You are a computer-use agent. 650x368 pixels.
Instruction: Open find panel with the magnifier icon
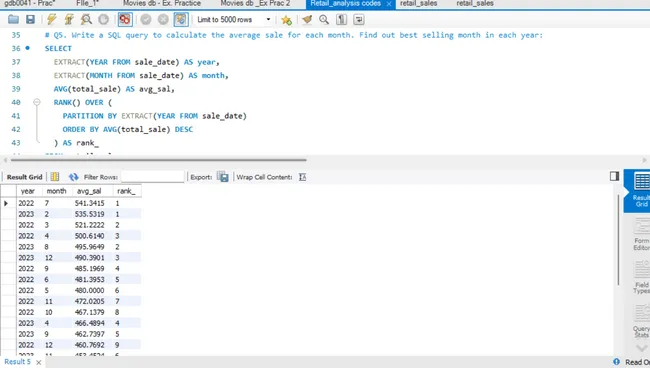coord(324,19)
